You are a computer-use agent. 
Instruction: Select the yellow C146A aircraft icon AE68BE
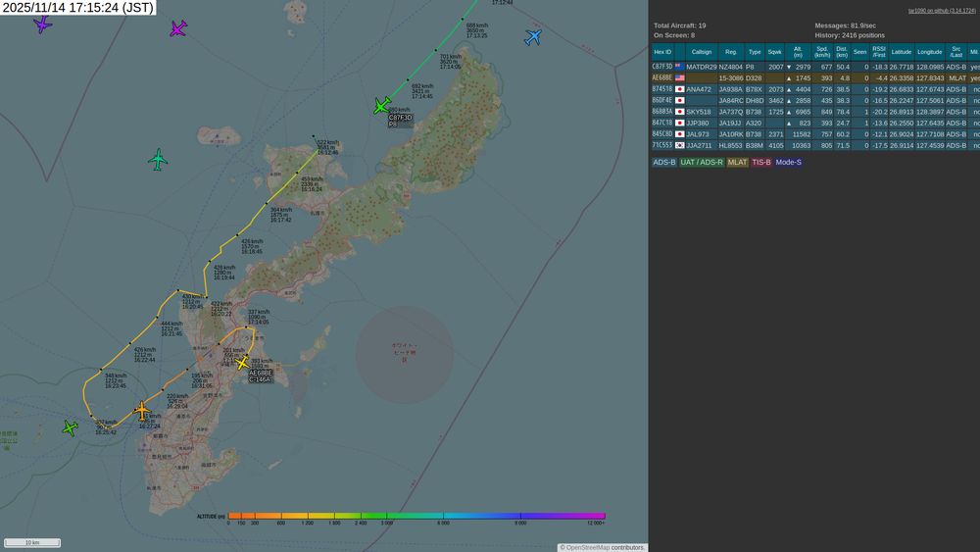(242, 363)
